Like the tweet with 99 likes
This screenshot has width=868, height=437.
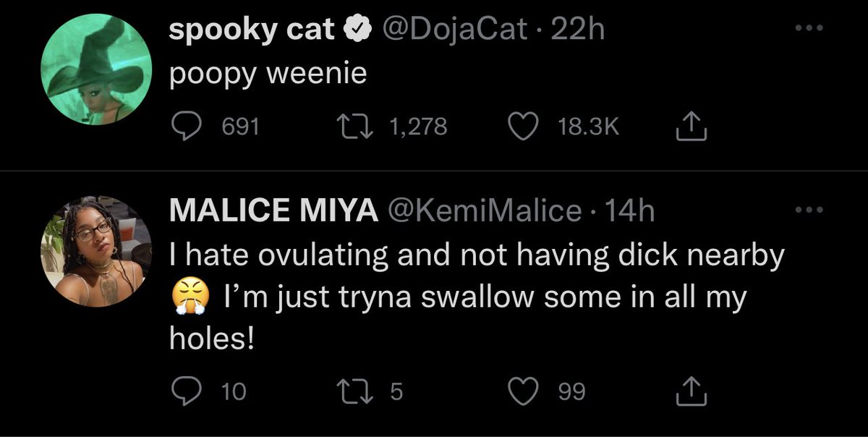[522, 391]
